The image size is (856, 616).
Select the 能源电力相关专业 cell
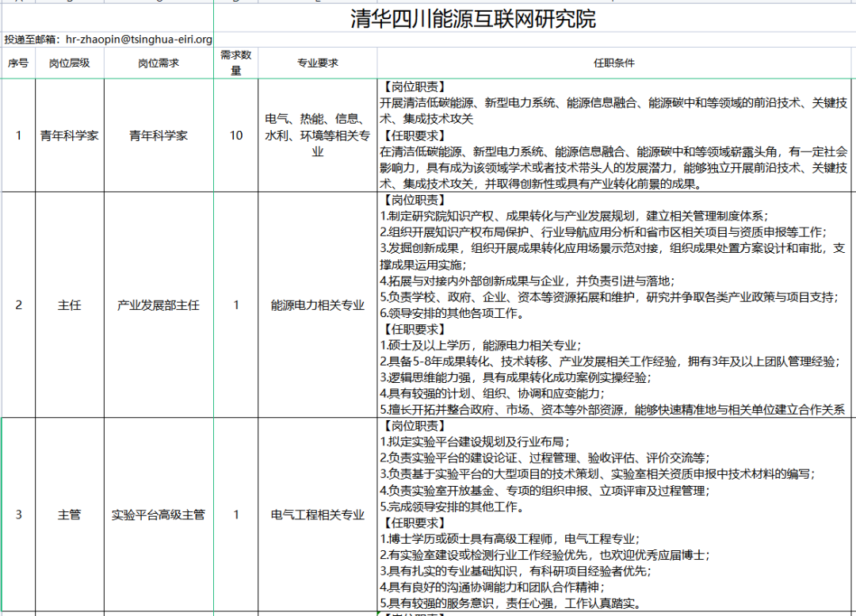[318, 305]
